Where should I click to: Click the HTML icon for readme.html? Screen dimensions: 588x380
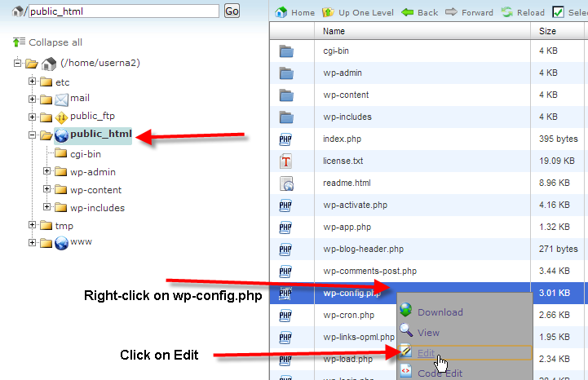tap(286, 183)
